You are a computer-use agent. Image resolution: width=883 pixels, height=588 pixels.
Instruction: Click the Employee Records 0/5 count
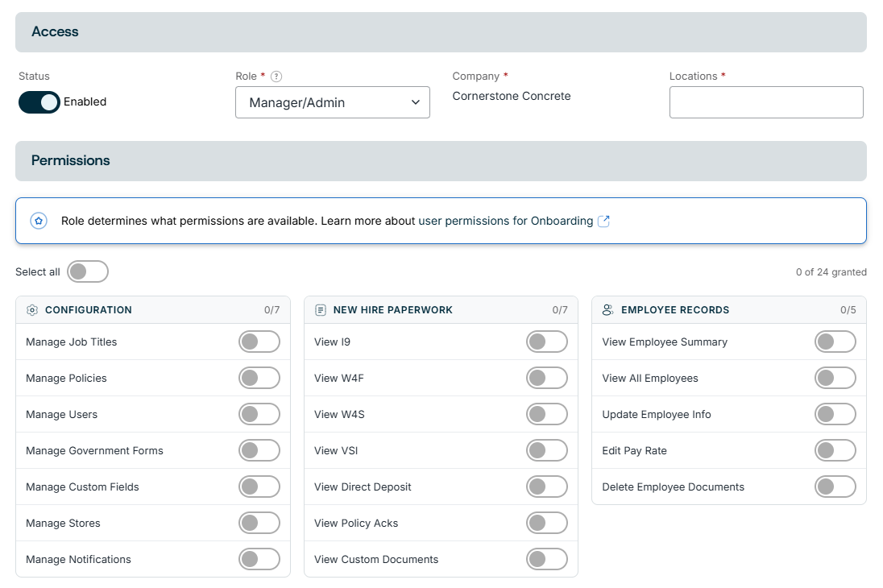[x=848, y=310]
